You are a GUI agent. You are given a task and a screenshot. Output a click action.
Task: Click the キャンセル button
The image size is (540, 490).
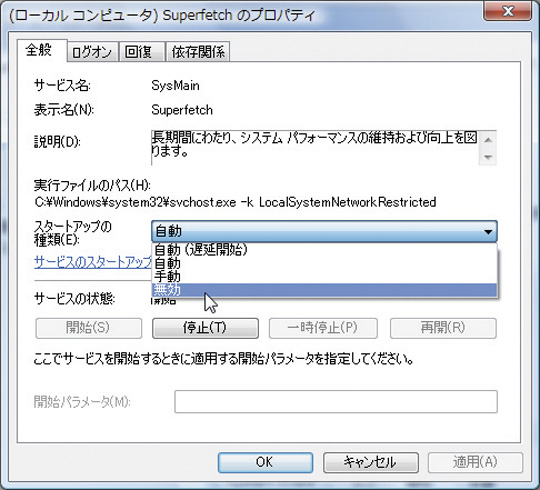pyautogui.click(x=371, y=462)
